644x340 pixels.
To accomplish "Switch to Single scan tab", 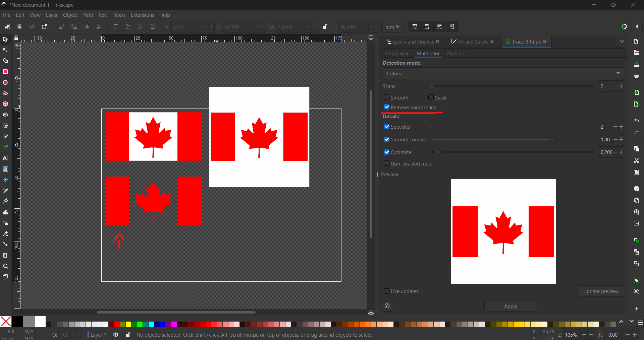I will click(397, 54).
